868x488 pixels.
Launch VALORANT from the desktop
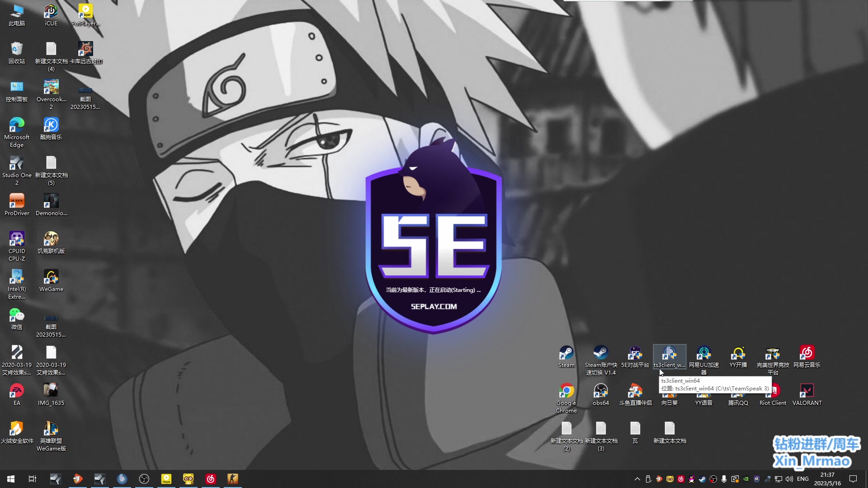[807, 394]
